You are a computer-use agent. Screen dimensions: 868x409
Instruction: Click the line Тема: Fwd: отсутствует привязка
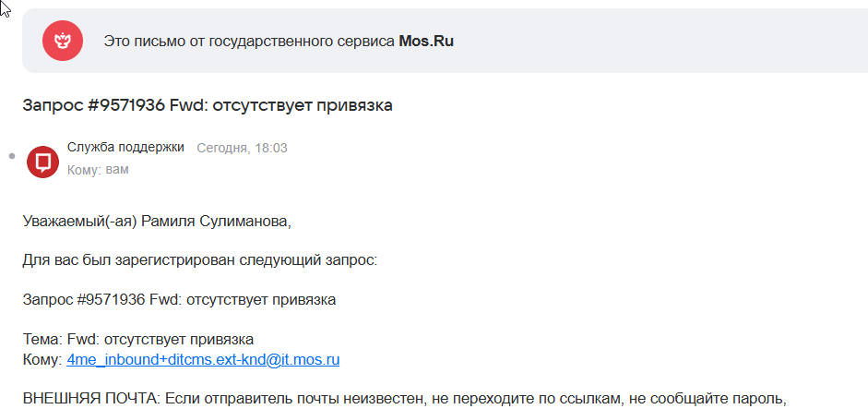(138, 339)
